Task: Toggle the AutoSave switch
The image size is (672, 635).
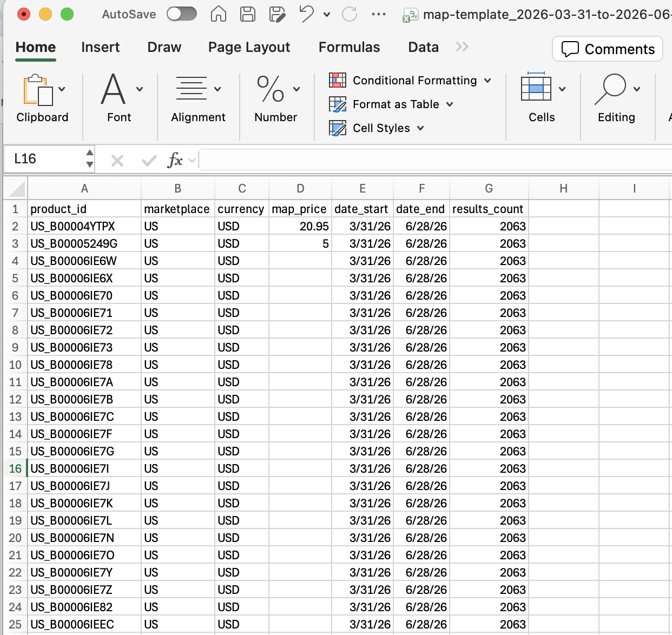Action: (181, 14)
